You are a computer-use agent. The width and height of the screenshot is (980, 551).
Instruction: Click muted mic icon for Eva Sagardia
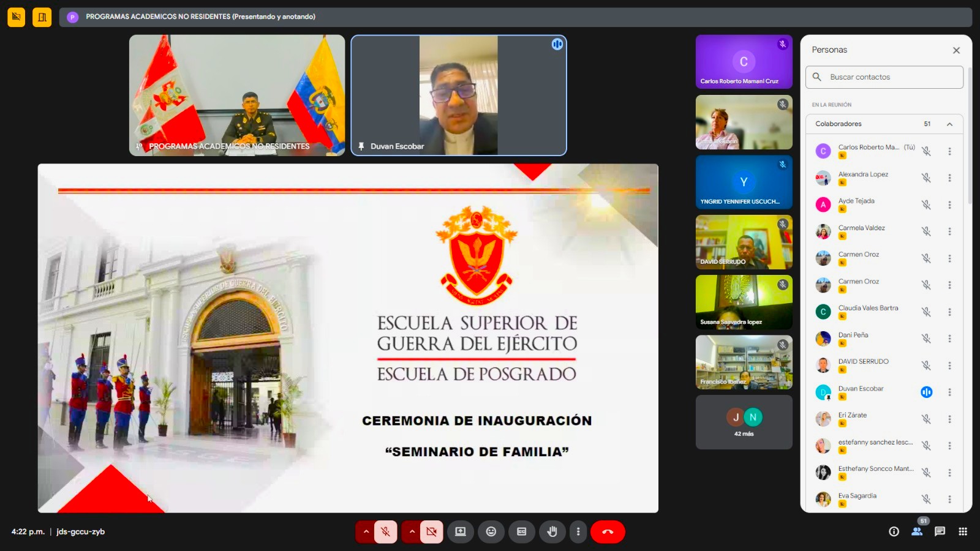pyautogui.click(x=926, y=499)
